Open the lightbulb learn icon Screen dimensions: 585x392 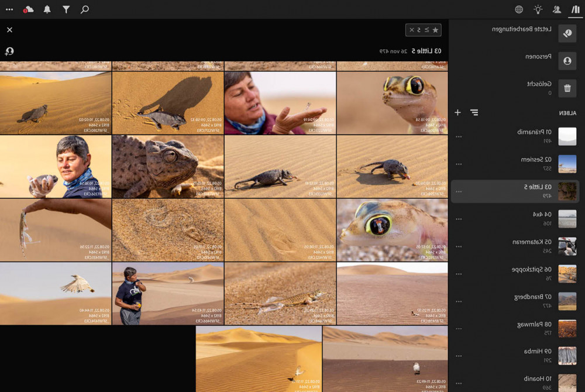pos(538,9)
